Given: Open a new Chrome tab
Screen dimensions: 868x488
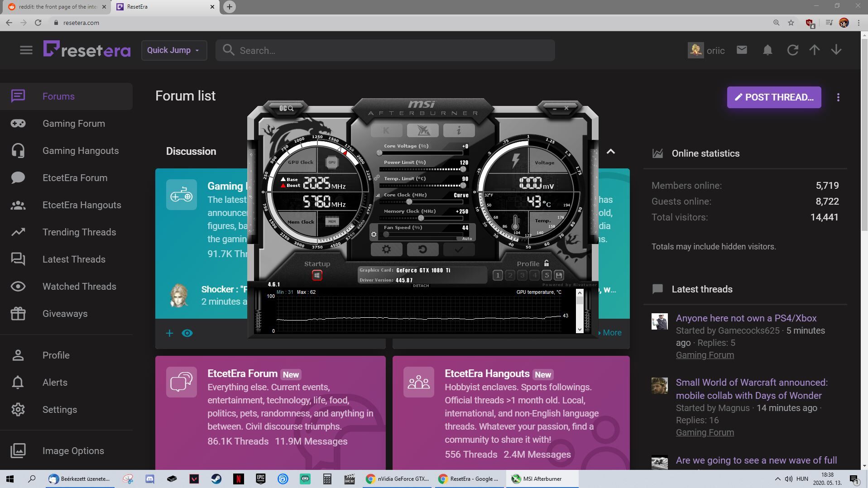Looking at the screenshot, I should (230, 7).
